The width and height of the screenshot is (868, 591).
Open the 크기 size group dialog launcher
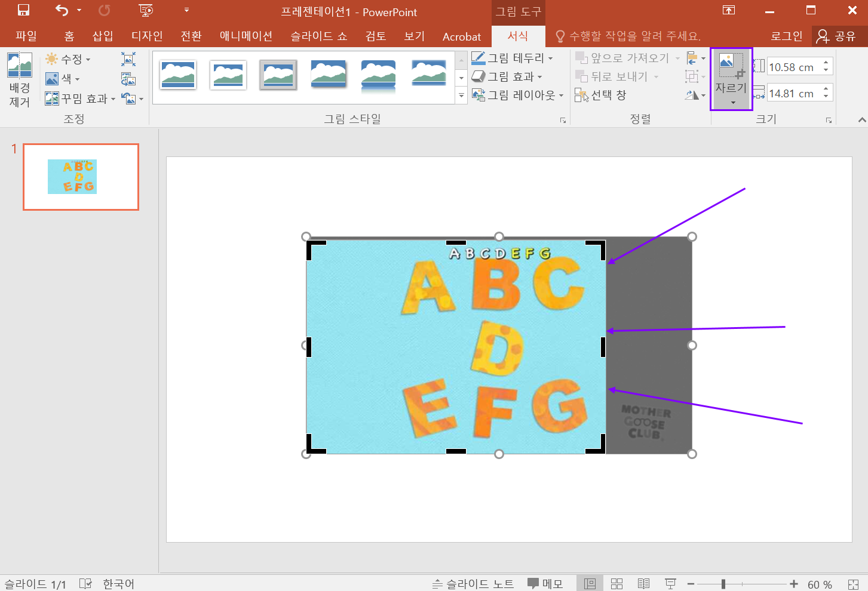pyautogui.click(x=829, y=121)
